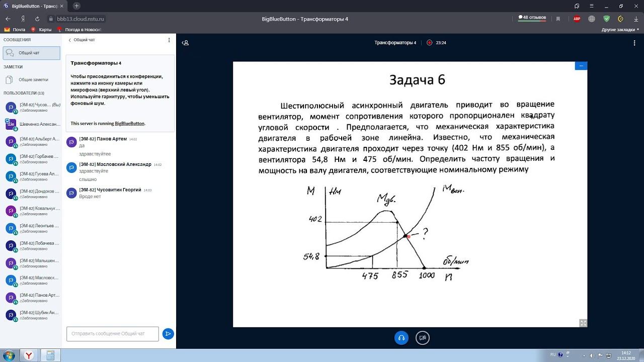644x362 pixels.
Task: Open the Windows Start menu
Action: pos(10,355)
